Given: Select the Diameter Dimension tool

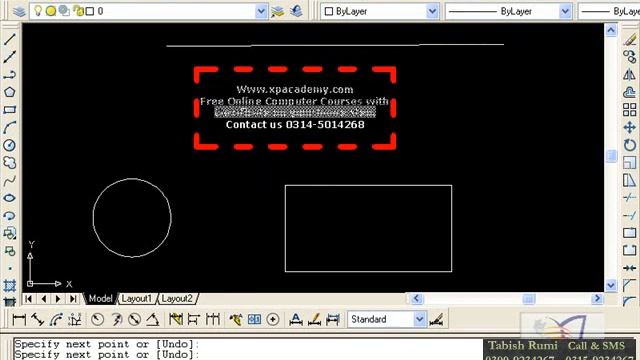Looking at the screenshot, I should pyautogui.click(x=134, y=319).
